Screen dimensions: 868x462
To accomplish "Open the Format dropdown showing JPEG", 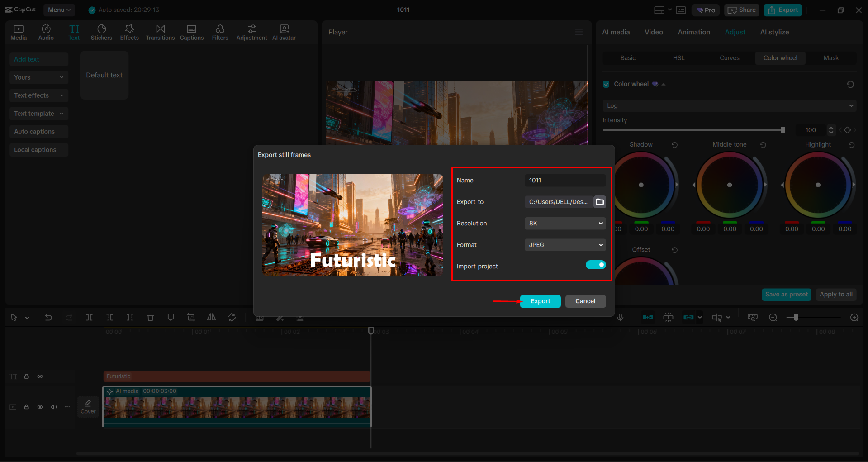I will coord(564,244).
